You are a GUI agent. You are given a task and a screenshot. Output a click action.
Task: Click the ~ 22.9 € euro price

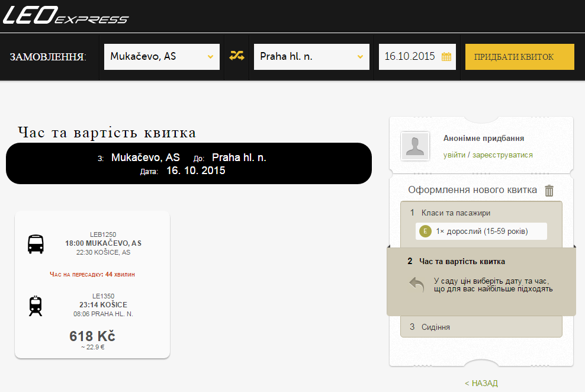pos(92,347)
